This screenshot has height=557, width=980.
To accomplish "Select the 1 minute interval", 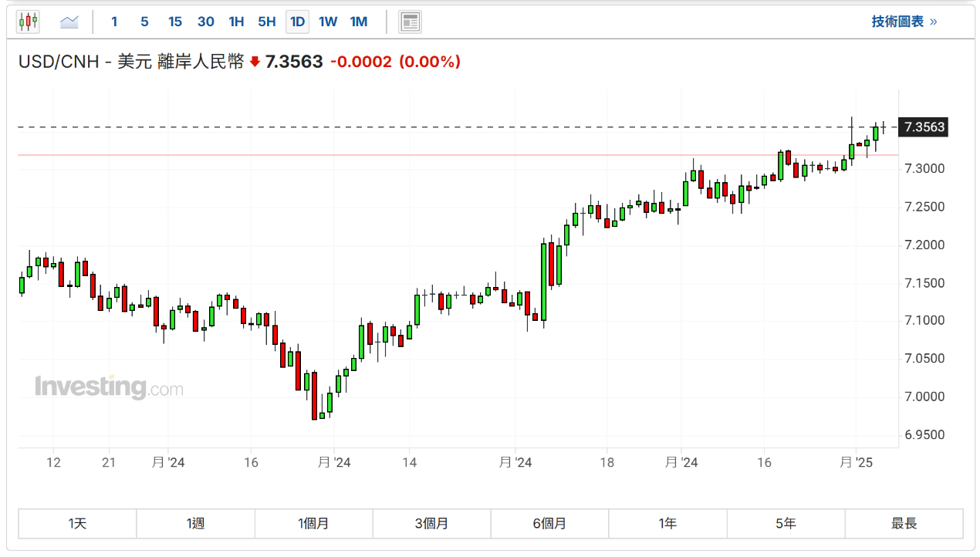I will tap(114, 22).
